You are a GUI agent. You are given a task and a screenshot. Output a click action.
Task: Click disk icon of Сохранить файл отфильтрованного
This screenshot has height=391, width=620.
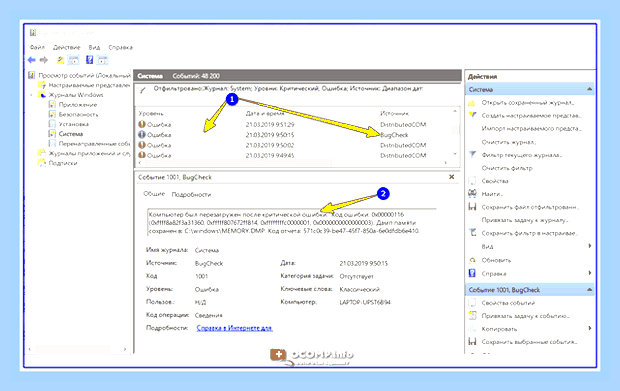point(472,207)
